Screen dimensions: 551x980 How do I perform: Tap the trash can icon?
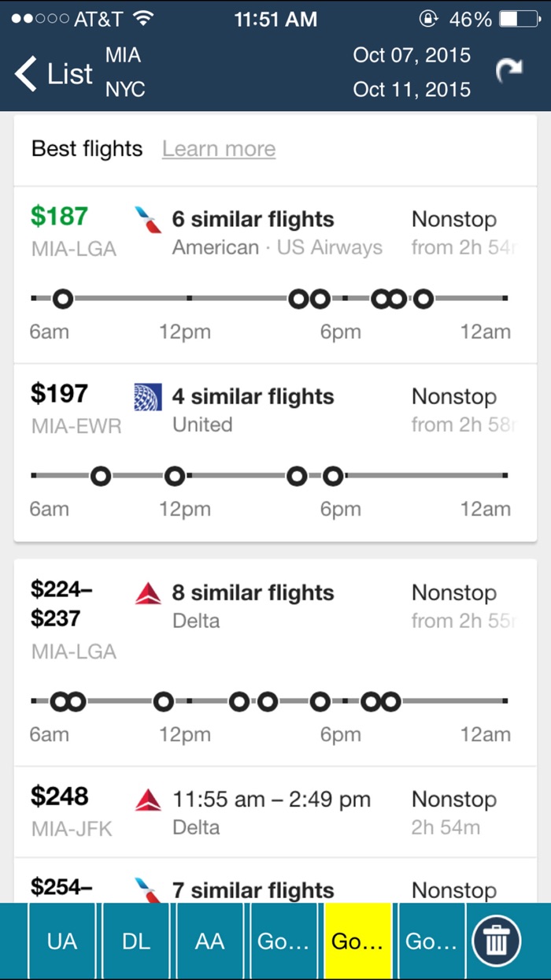tap(496, 941)
